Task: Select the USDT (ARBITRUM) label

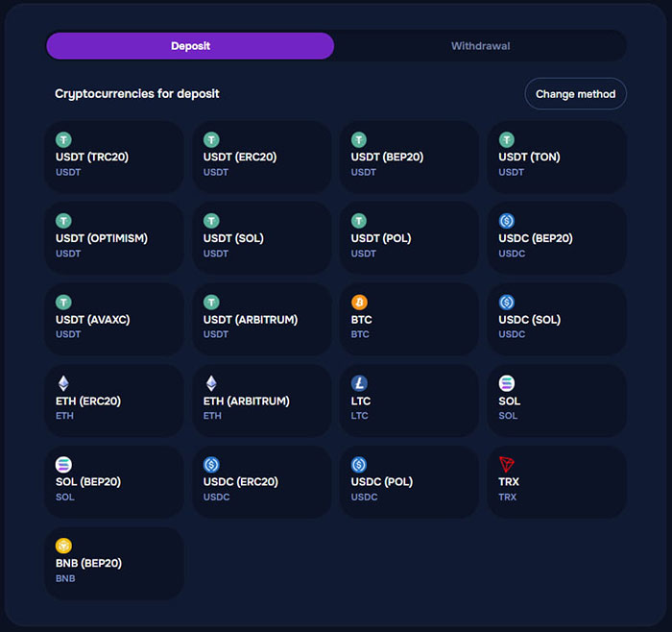Action: [x=251, y=320]
